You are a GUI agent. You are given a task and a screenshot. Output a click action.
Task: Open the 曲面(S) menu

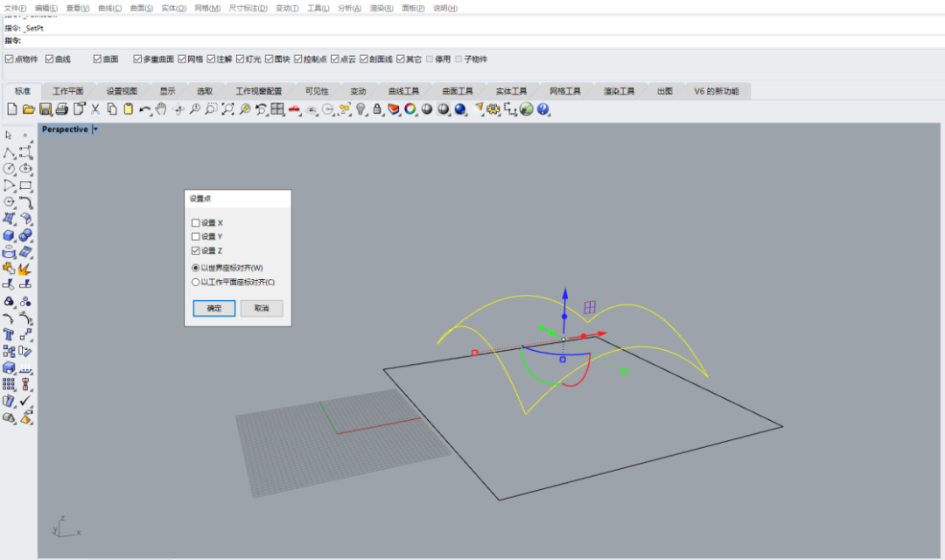coord(141,8)
